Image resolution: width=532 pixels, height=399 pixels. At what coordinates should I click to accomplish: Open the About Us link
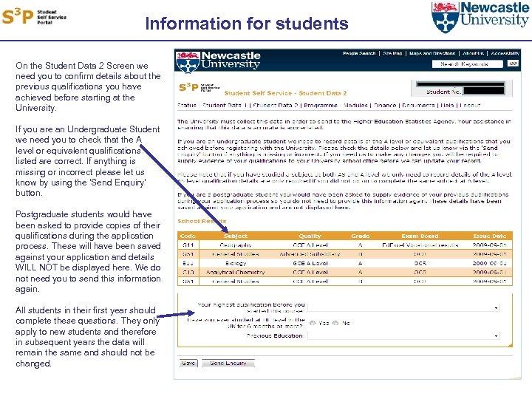(x=473, y=53)
